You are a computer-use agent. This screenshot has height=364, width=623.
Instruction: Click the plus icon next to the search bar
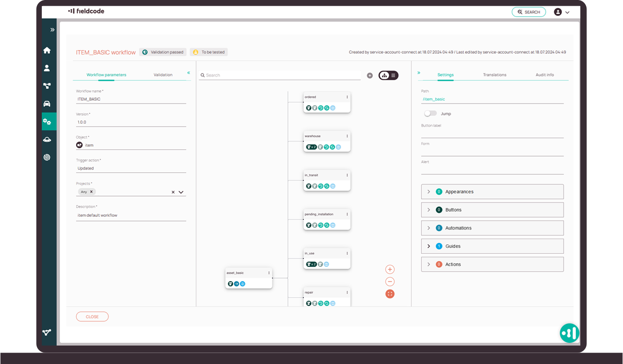[370, 75]
